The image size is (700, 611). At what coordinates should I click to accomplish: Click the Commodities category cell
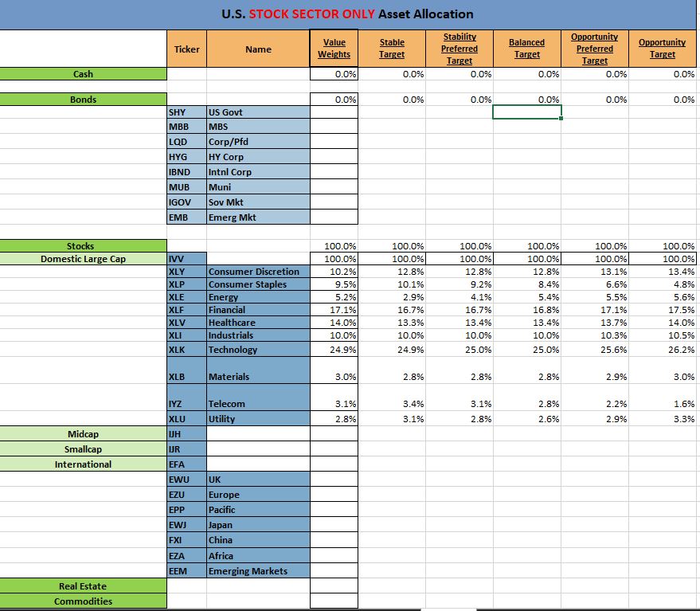click(83, 601)
